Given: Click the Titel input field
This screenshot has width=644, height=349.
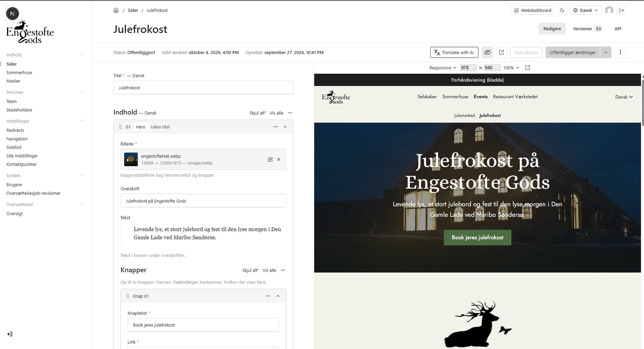Looking at the screenshot, I should [203, 88].
